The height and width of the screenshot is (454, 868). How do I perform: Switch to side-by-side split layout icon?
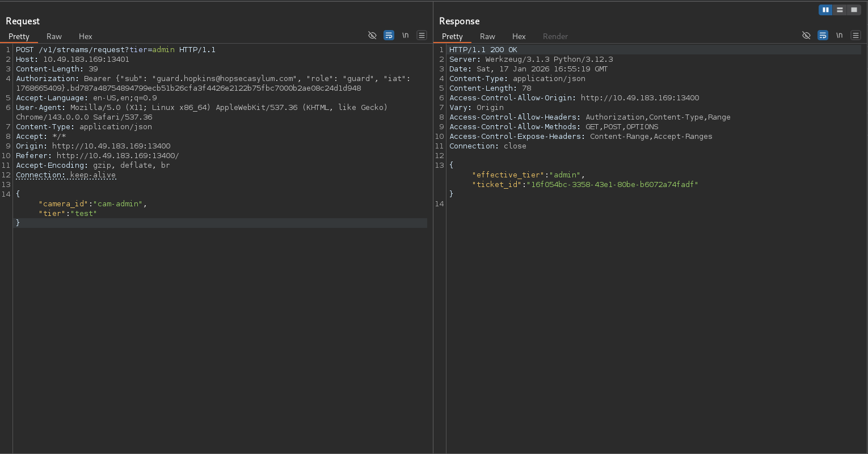[825, 10]
